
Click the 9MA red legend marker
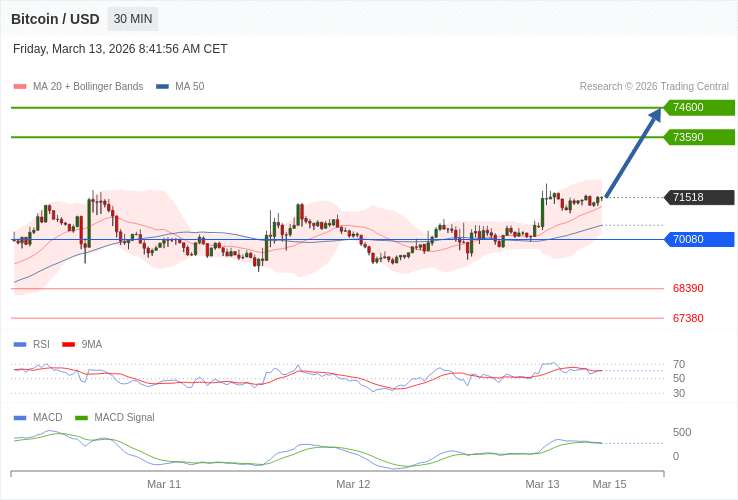coord(68,344)
